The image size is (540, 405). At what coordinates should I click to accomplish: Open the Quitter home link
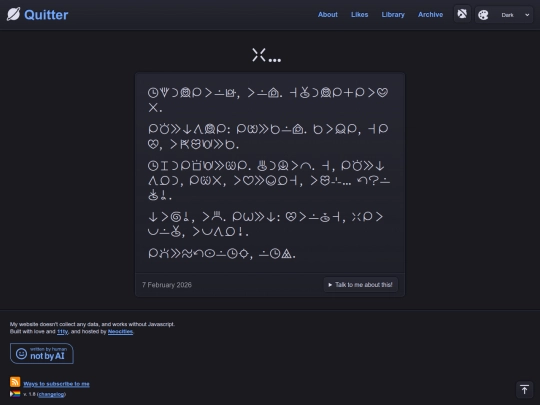(x=46, y=15)
